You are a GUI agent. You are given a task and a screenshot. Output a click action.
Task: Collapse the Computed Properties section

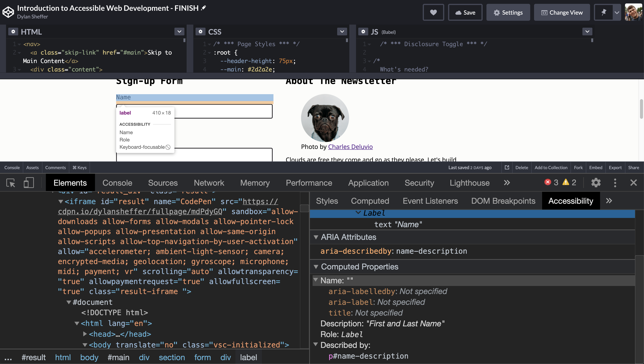316,267
